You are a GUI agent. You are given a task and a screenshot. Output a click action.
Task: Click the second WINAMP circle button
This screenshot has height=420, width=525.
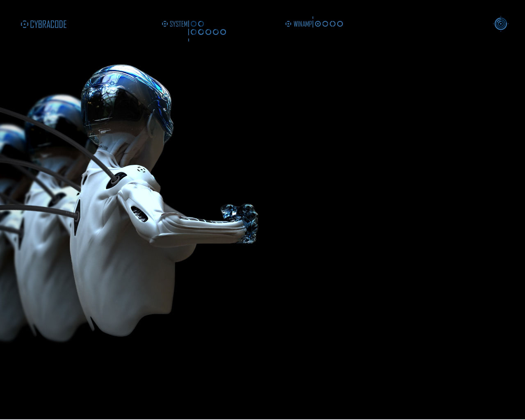325,24
